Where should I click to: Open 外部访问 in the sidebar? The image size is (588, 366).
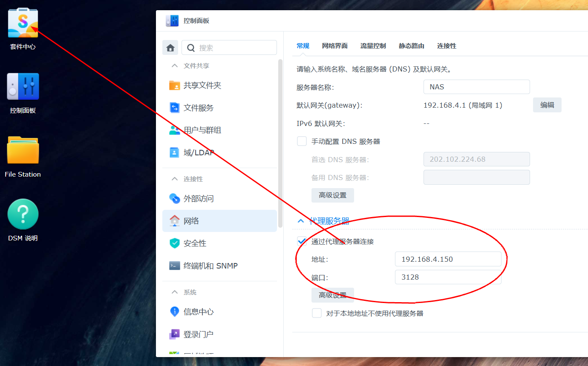coord(219,198)
